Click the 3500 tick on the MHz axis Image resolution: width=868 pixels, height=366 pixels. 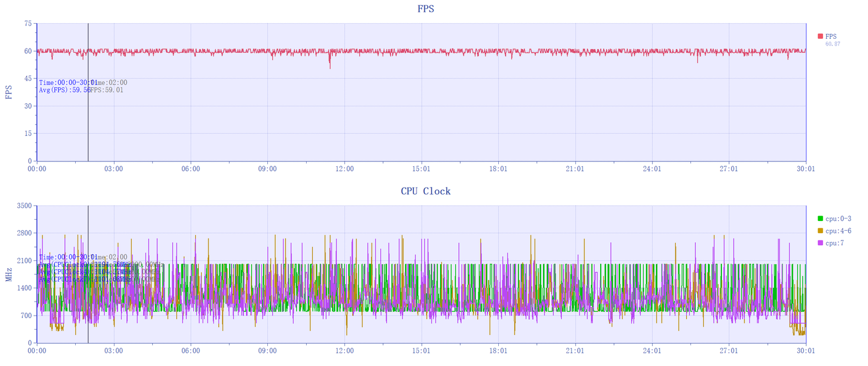[x=24, y=206]
